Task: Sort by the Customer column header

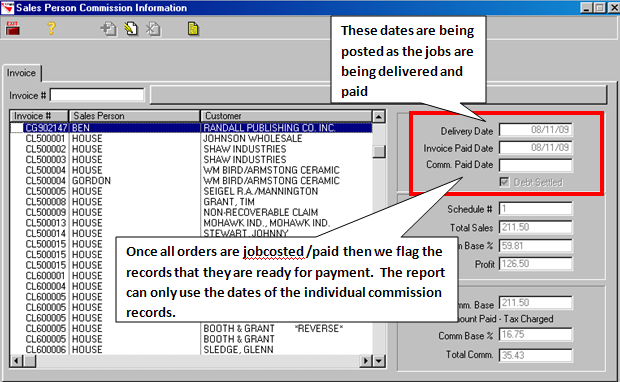Action: pos(286,116)
